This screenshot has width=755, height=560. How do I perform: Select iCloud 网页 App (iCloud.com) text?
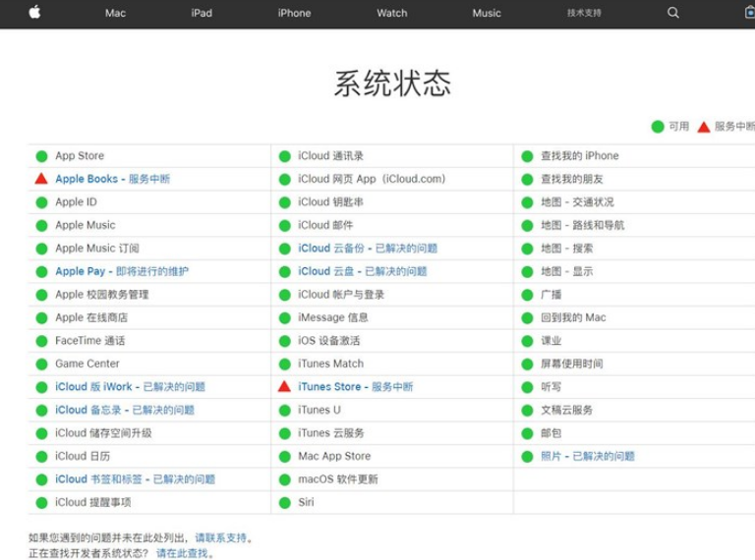pyautogui.click(x=372, y=179)
